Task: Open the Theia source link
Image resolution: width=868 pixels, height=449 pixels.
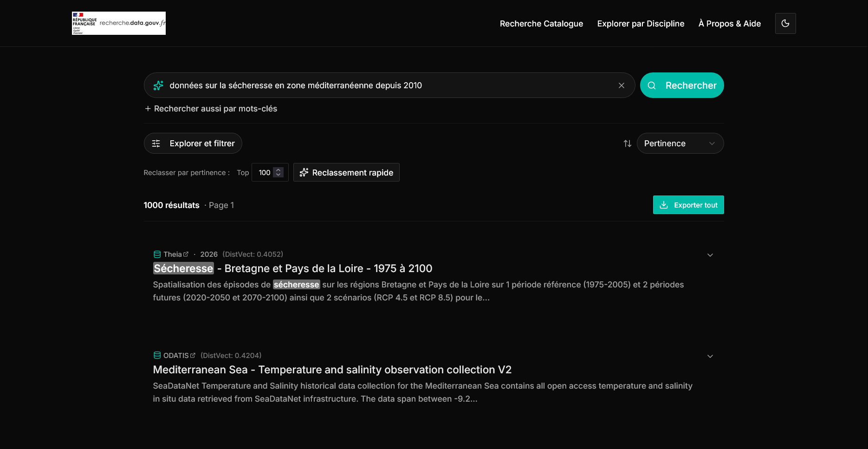Action: tap(176, 254)
